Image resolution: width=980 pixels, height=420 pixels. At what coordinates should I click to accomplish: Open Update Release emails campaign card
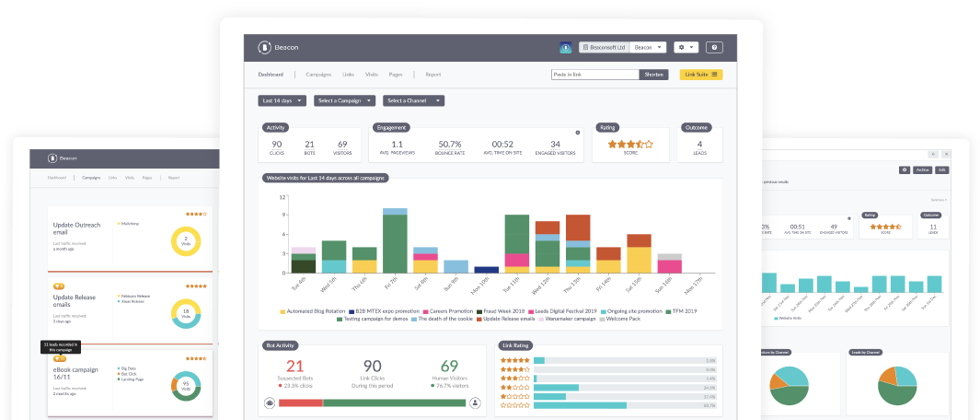130,311
